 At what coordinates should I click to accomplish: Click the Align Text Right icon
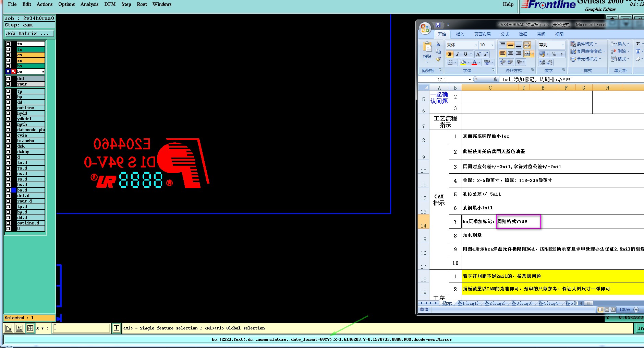[x=518, y=54]
